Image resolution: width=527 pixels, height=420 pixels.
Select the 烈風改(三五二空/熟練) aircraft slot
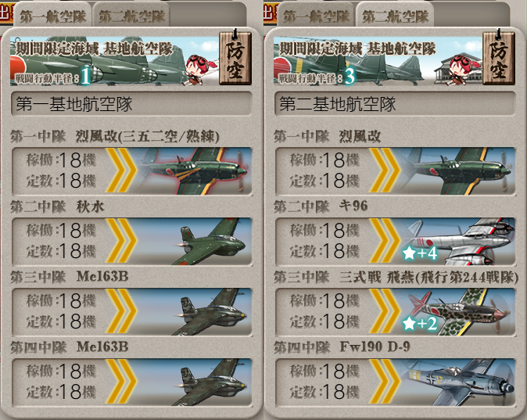click(x=131, y=171)
